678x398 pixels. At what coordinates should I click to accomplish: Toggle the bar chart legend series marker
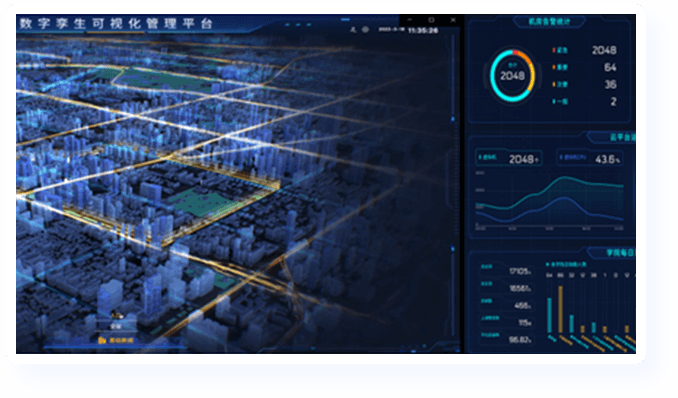pyautogui.click(x=547, y=264)
